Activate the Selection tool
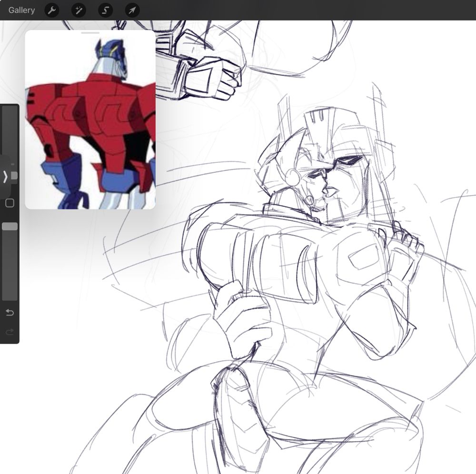The width and height of the screenshot is (476, 474). (x=105, y=10)
